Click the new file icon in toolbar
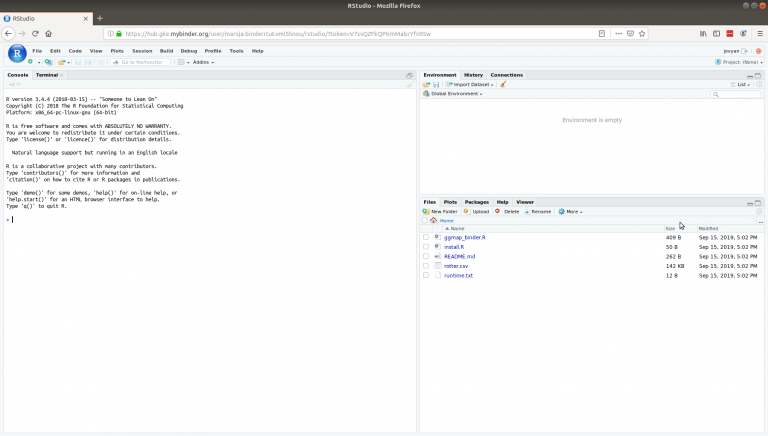 30,62
